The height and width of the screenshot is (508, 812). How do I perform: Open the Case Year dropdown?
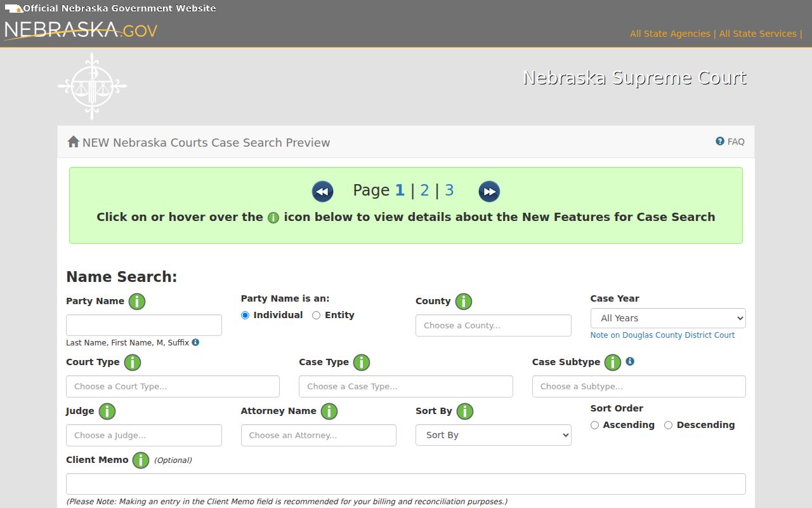668,318
